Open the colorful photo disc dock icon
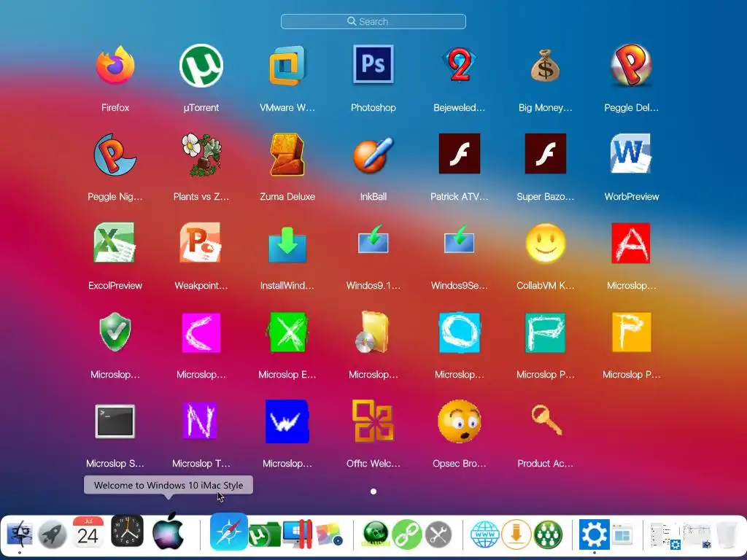The height and width of the screenshot is (560, 747). (x=330, y=534)
